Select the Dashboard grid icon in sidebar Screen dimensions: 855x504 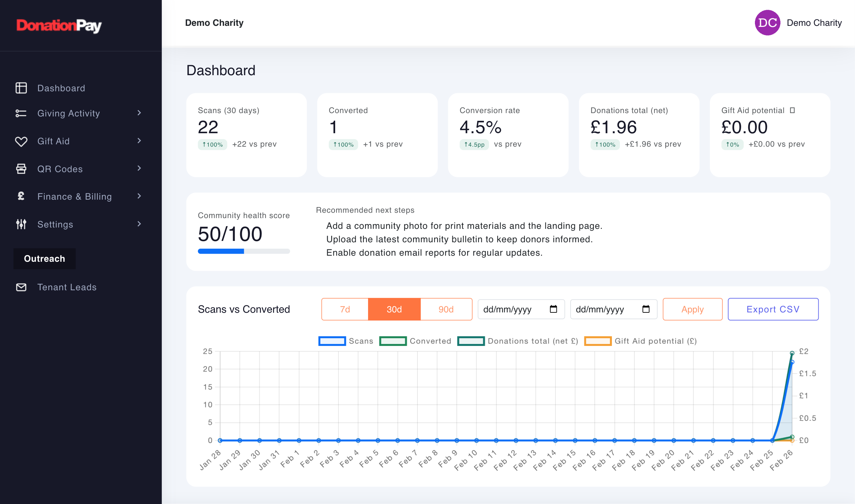click(21, 88)
